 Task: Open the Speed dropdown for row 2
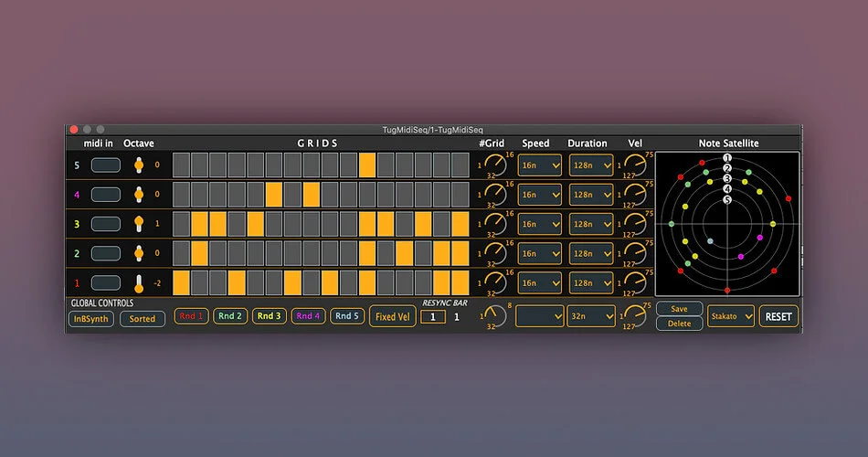tap(540, 253)
